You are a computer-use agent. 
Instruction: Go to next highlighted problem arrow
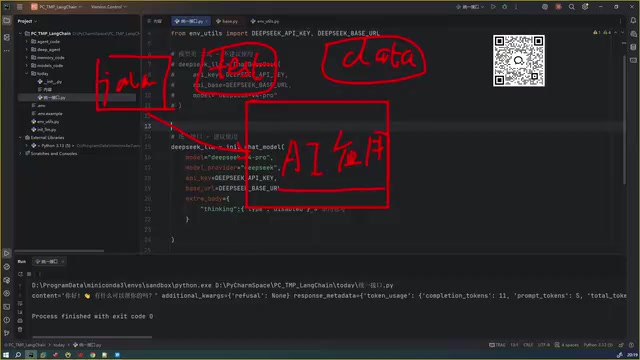click(622, 32)
